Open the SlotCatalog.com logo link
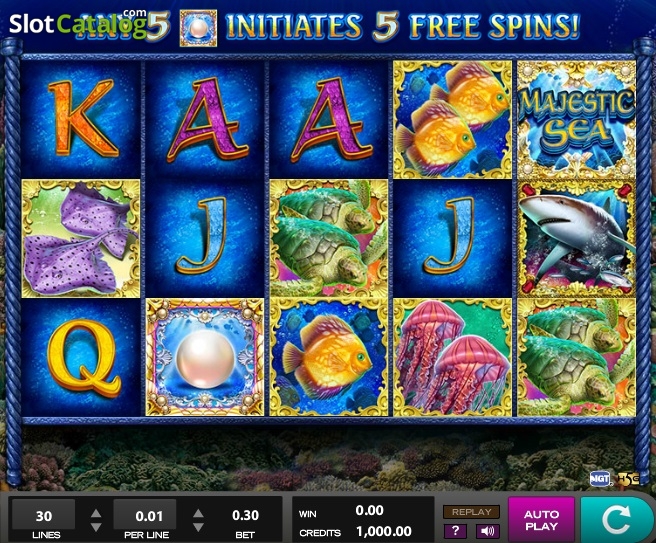The height and width of the screenshot is (543, 656). (77, 23)
